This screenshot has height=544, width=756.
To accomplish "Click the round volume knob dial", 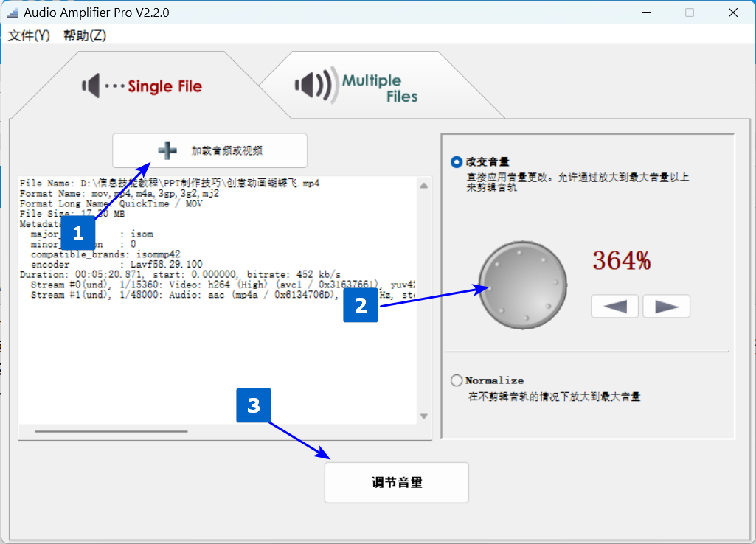I will pos(523,285).
